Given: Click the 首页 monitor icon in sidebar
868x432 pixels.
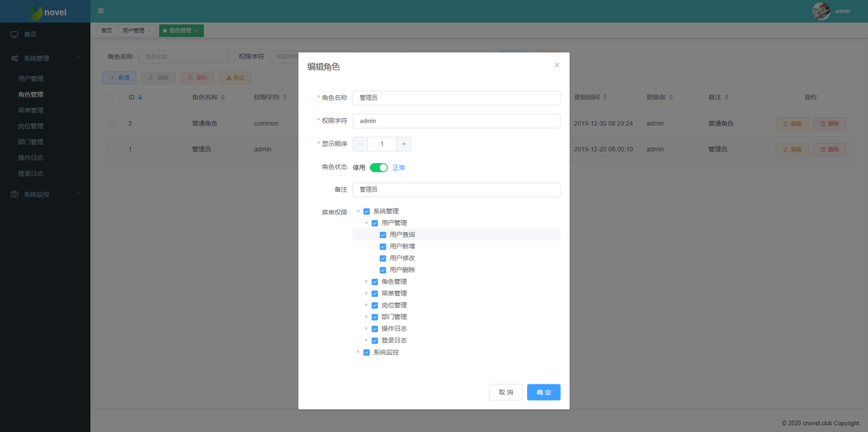Looking at the screenshot, I should (x=14, y=34).
